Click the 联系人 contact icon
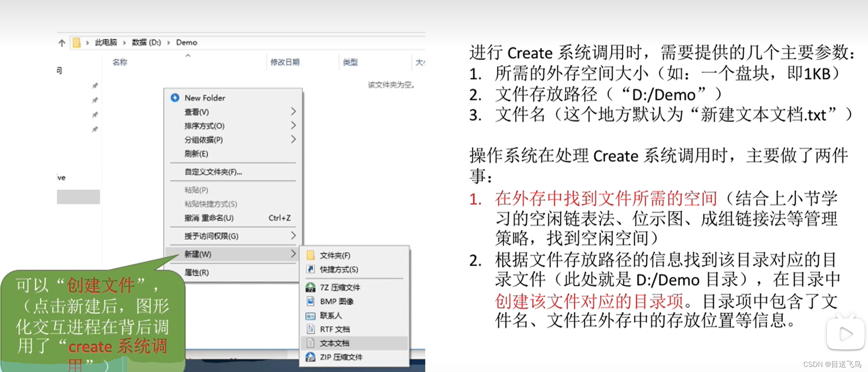This screenshot has height=372, width=868. pos(310,315)
